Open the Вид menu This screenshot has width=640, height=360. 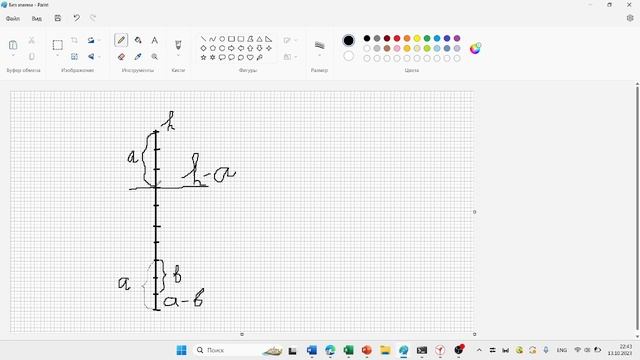pos(37,18)
